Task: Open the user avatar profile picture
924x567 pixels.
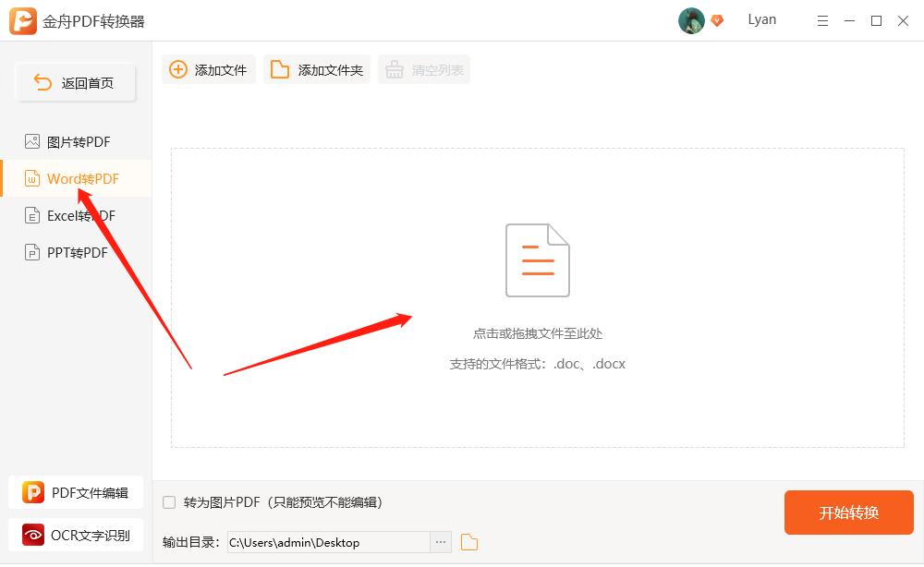Action: [691, 20]
